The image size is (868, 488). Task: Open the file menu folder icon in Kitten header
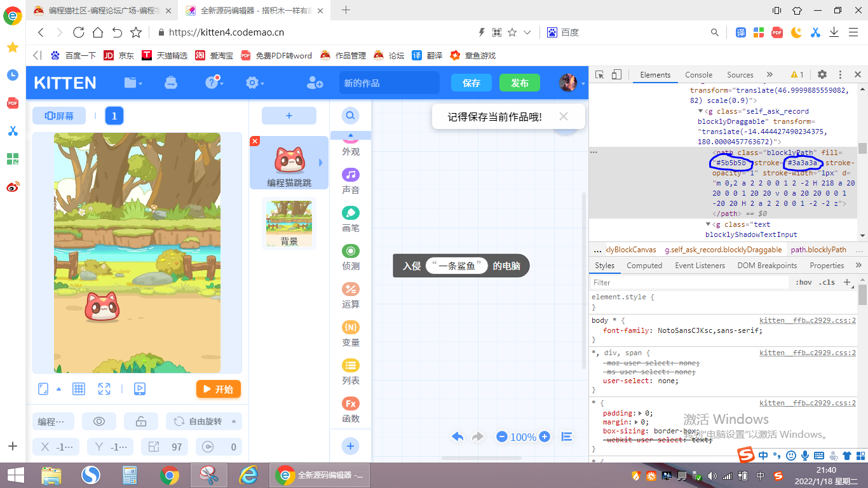(x=133, y=83)
